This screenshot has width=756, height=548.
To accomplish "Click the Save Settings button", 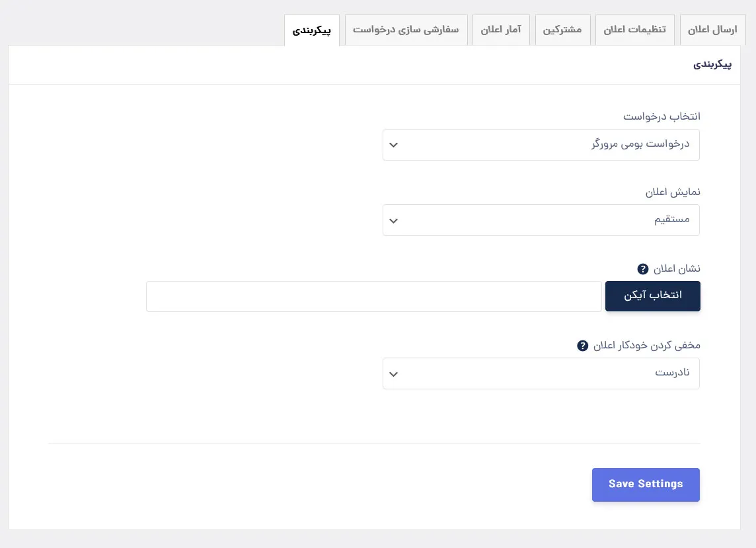I will tap(646, 485).
